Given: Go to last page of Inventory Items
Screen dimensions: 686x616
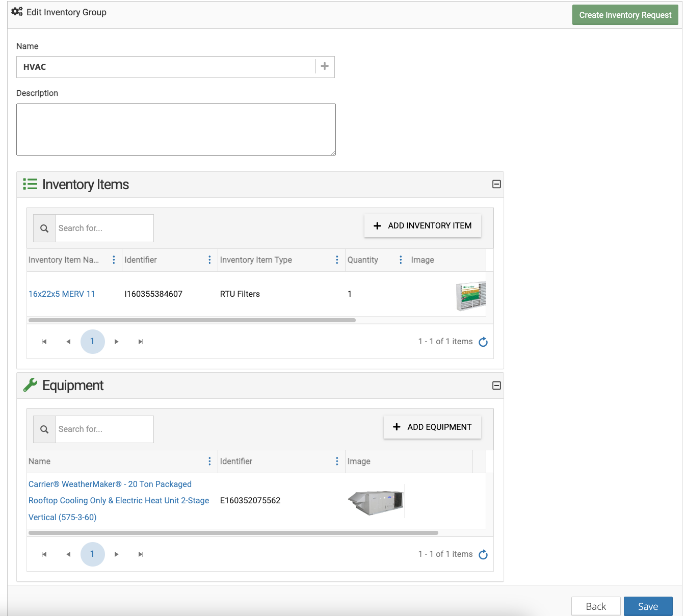Looking at the screenshot, I should [x=141, y=342].
